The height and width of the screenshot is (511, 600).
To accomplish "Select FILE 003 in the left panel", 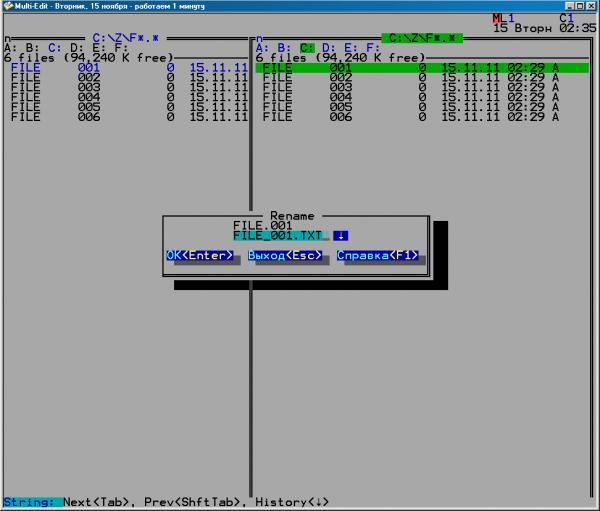I will click(x=90, y=87).
